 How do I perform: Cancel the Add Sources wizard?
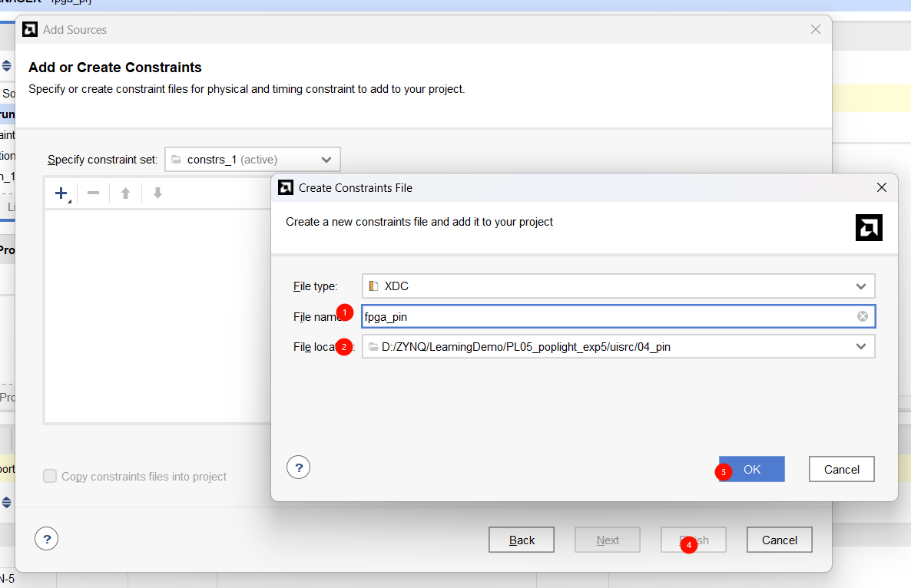tap(779, 540)
